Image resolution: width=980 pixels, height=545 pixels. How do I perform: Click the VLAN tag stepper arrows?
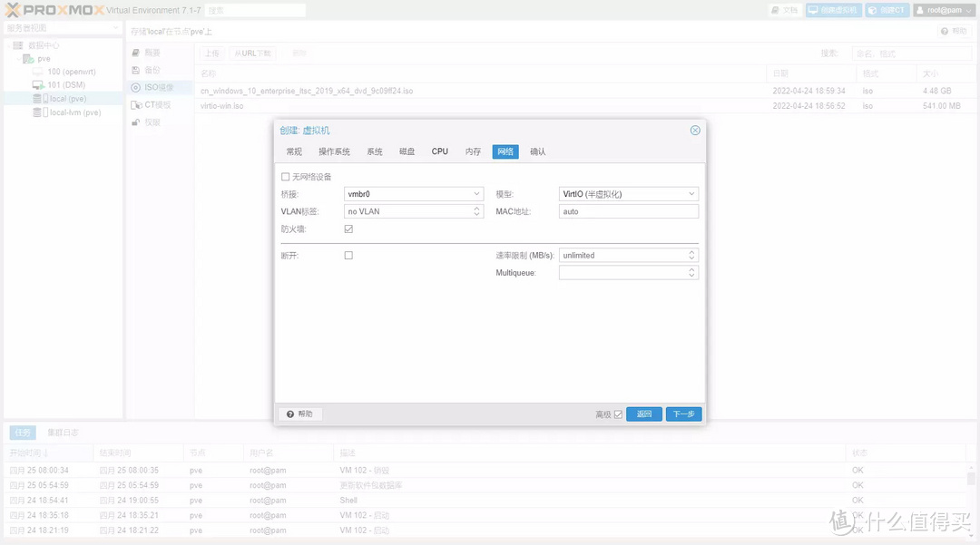(476, 211)
